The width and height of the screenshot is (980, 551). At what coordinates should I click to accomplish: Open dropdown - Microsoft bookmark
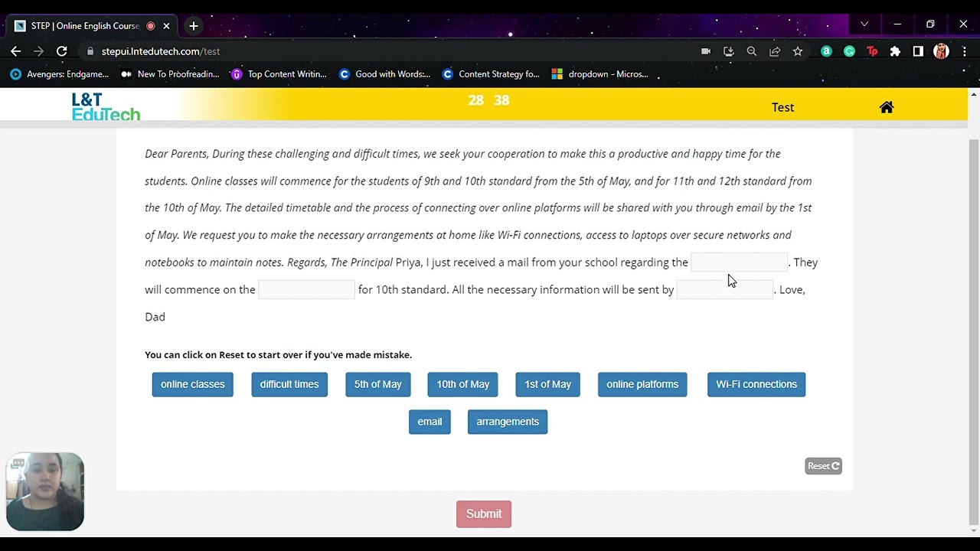coord(599,74)
